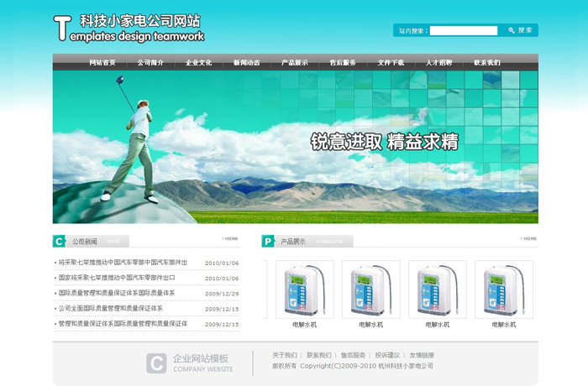Open the 网站首页 nav item
The height and width of the screenshot is (386, 588).
(102, 63)
